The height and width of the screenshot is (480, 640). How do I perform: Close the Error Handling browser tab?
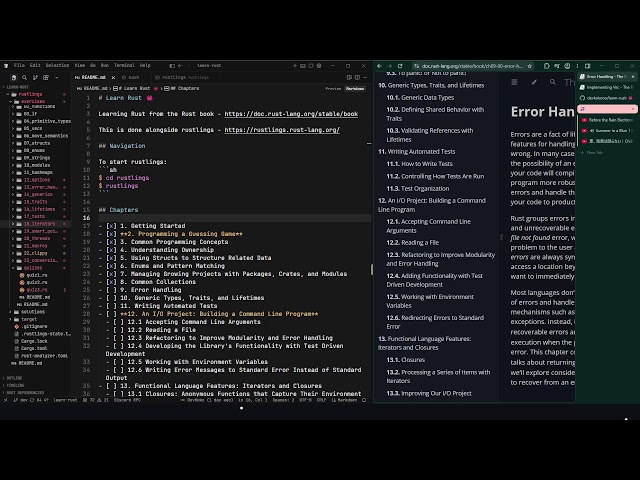click(x=633, y=77)
